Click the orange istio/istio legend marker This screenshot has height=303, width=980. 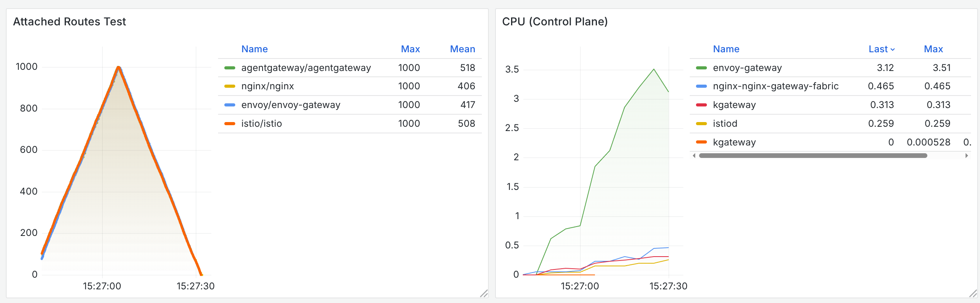(229, 123)
